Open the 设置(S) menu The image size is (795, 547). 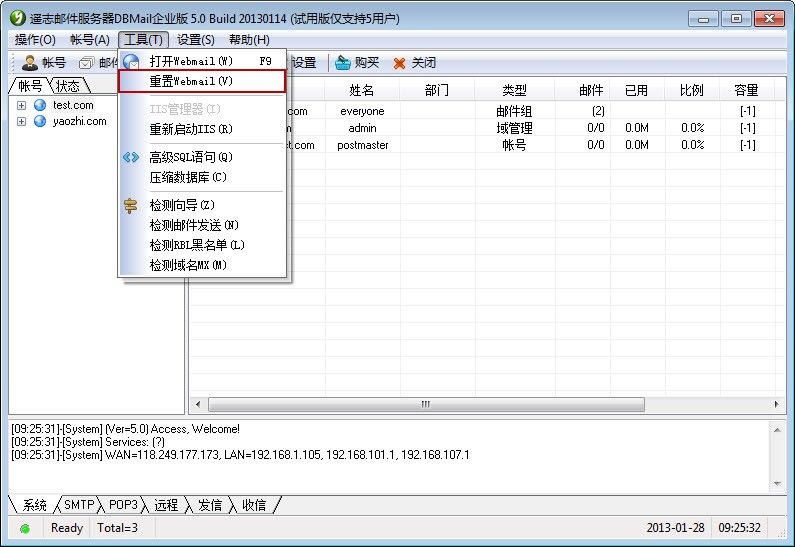point(196,40)
